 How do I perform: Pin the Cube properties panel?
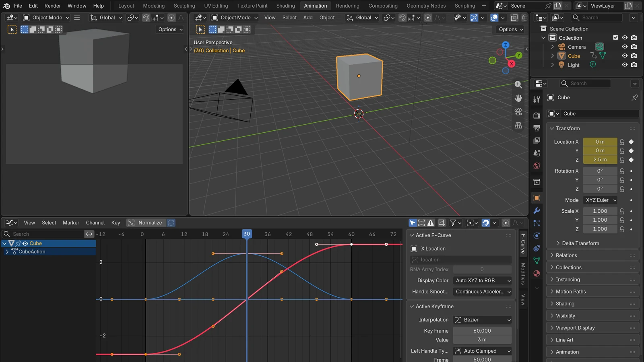coord(635,97)
